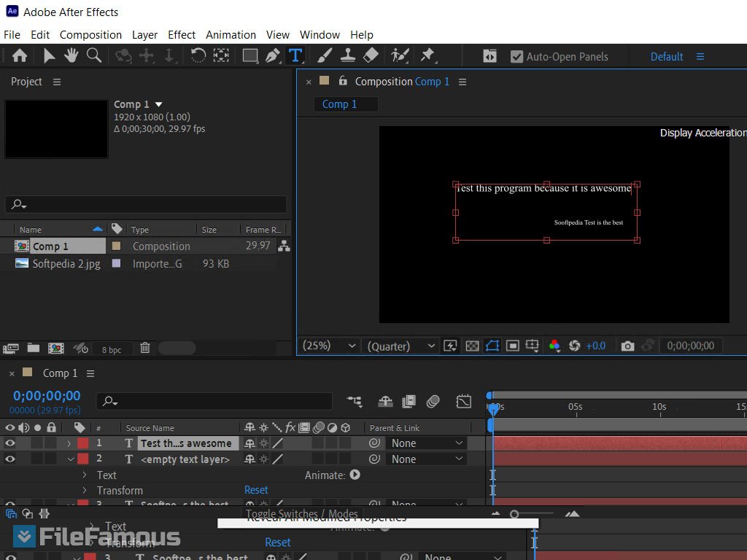Open the Comp 1 dropdown arrow in Project

(x=158, y=104)
